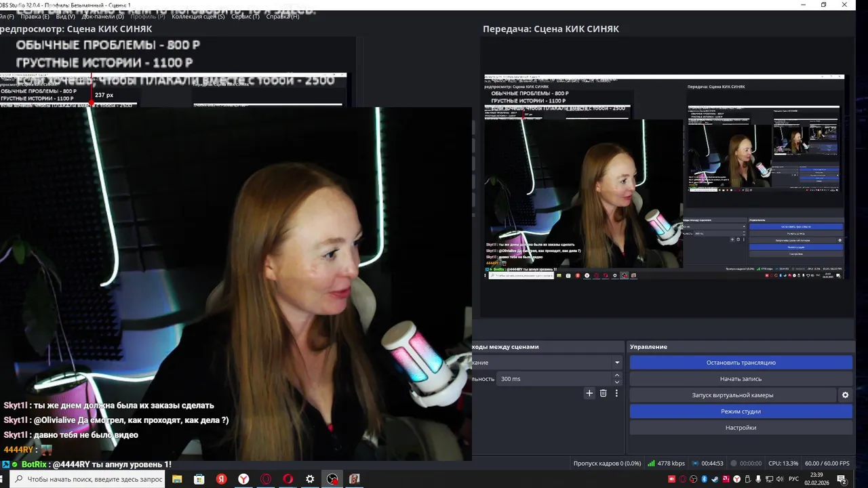Open Yandex Browser in taskbar
The image size is (868, 488).
coord(243,479)
